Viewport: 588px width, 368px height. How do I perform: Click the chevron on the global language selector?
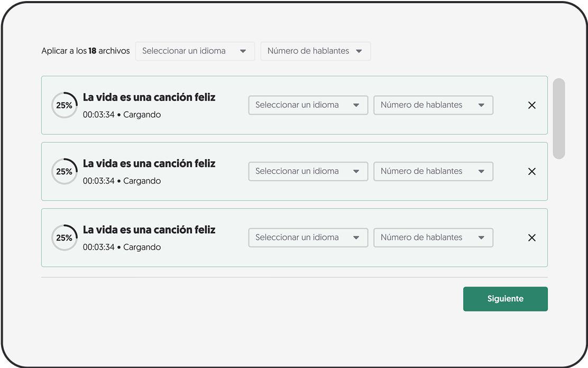(x=244, y=51)
